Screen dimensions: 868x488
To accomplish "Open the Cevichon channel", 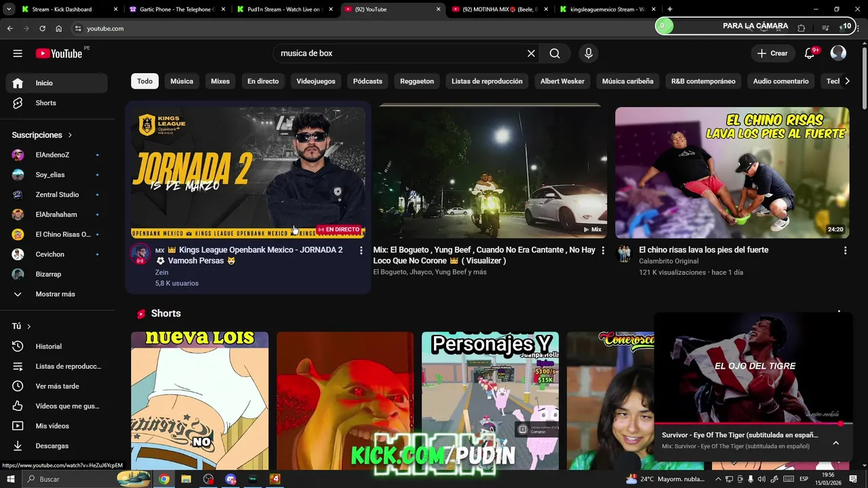I will pyautogui.click(x=57, y=254).
